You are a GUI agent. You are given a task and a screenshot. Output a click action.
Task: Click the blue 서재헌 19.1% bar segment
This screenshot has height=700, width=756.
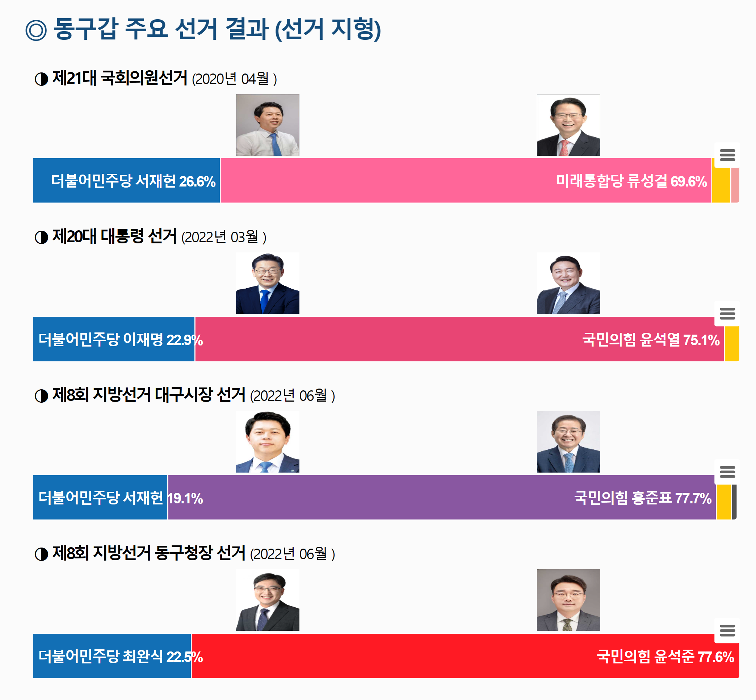coord(100,497)
